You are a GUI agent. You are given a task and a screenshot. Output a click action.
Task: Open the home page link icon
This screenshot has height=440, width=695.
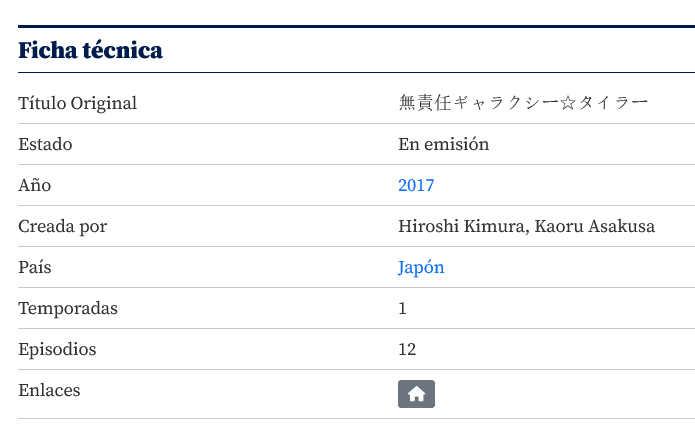click(x=416, y=394)
